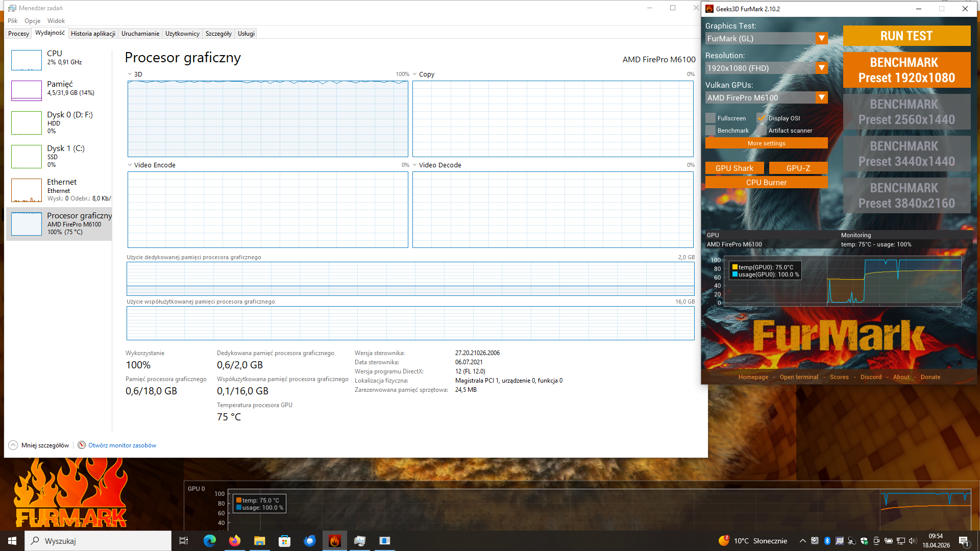Select CPU in the performance sidebar
This screenshot has width=980, height=551.
pos(59,59)
